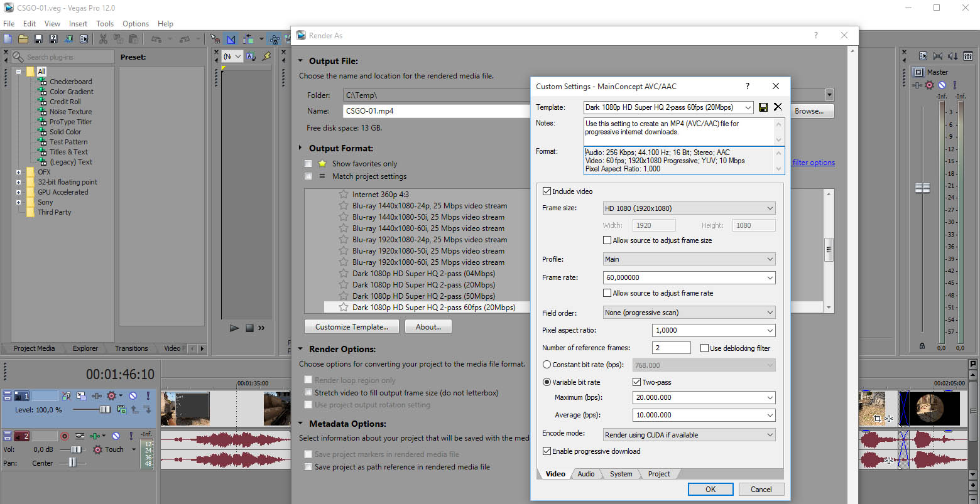Delete the template with the X icon
The image size is (980, 504).
778,107
